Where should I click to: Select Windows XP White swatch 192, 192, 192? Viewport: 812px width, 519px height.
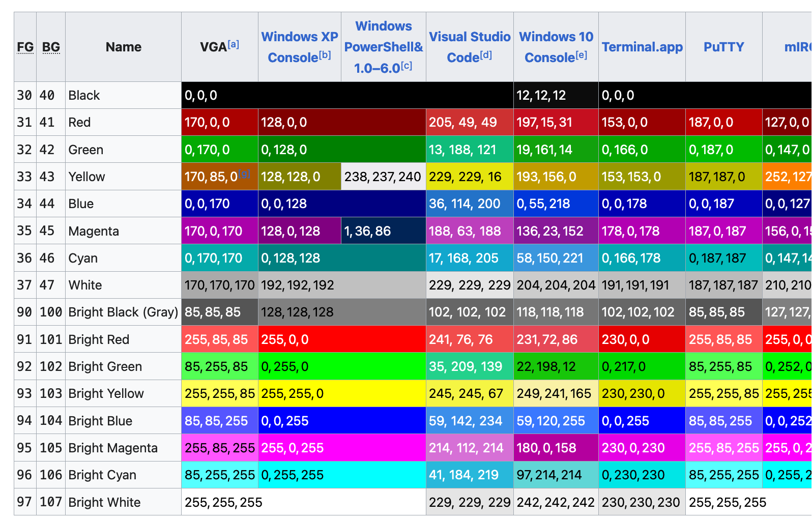coord(342,285)
